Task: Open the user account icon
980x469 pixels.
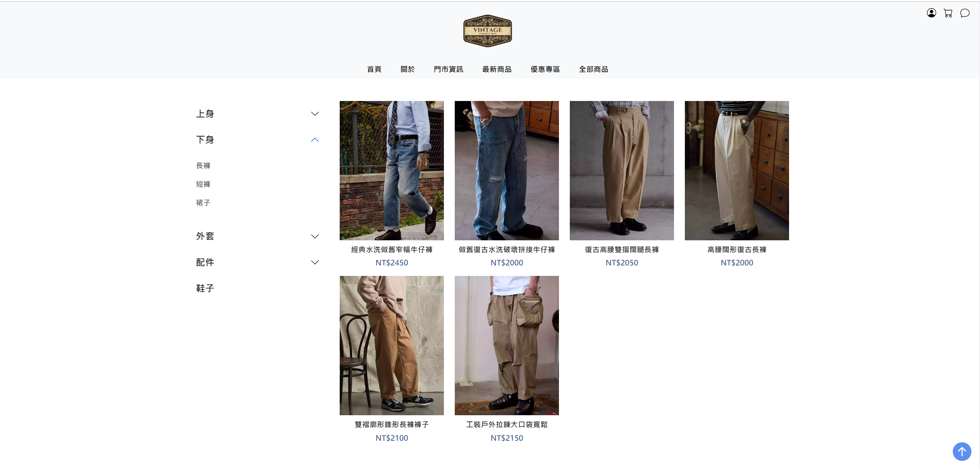Action: pos(931,13)
